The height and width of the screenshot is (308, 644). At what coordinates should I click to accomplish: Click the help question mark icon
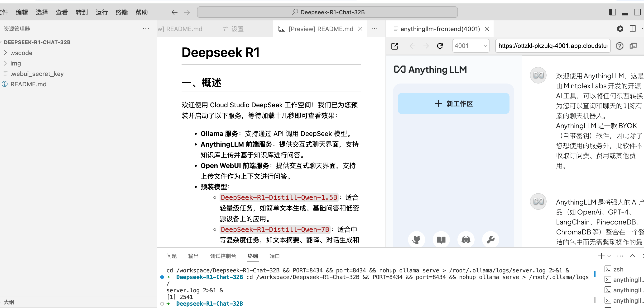[x=620, y=46]
